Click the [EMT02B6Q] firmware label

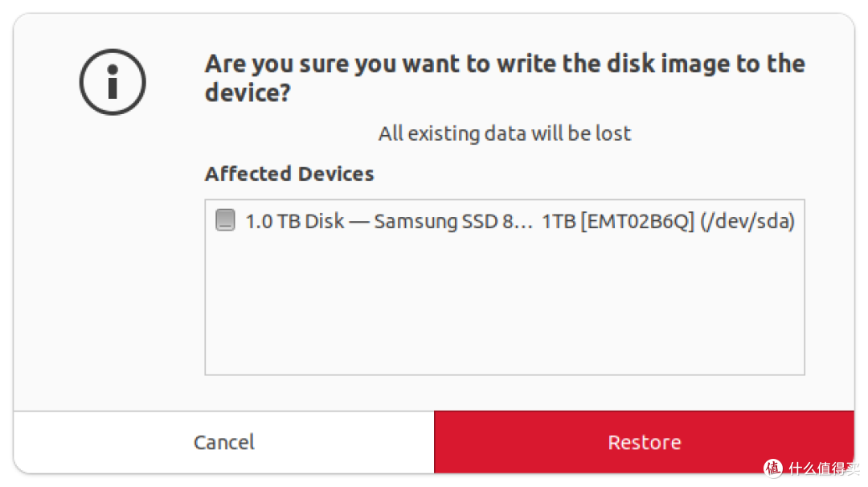pyautogui.click(x=637, y=221)
